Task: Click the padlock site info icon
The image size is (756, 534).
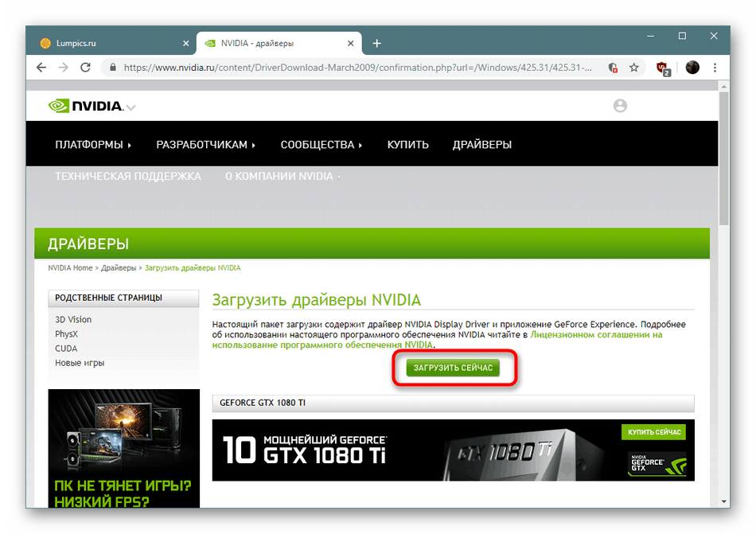Action: [x=113, y=68]
